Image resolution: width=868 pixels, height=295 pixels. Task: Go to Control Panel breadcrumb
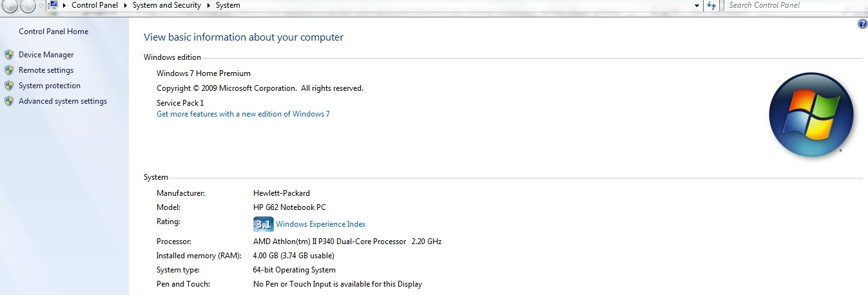click(x=93, y=5)
